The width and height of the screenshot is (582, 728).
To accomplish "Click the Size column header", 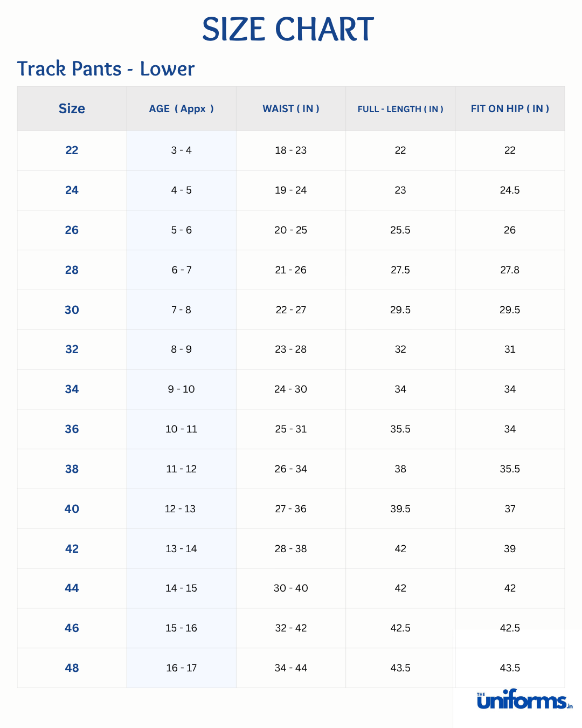I will pos(72,109).
